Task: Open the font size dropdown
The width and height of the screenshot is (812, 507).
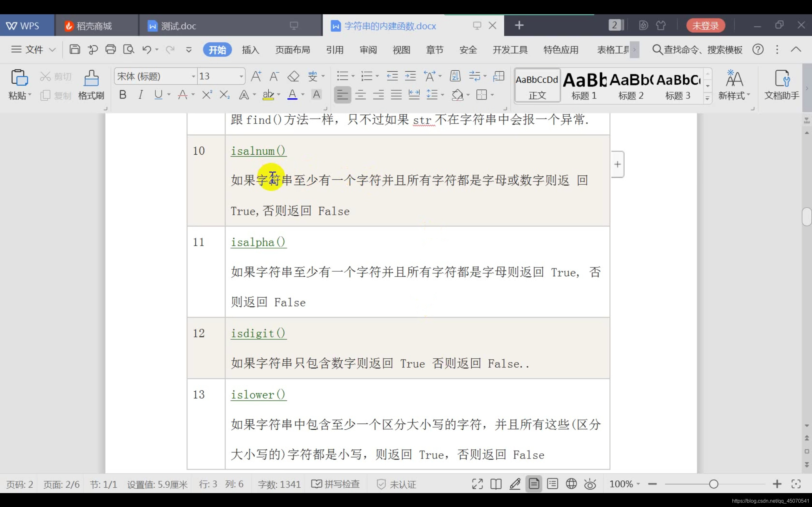Action: pyautogui.click(x=241, y=76)
